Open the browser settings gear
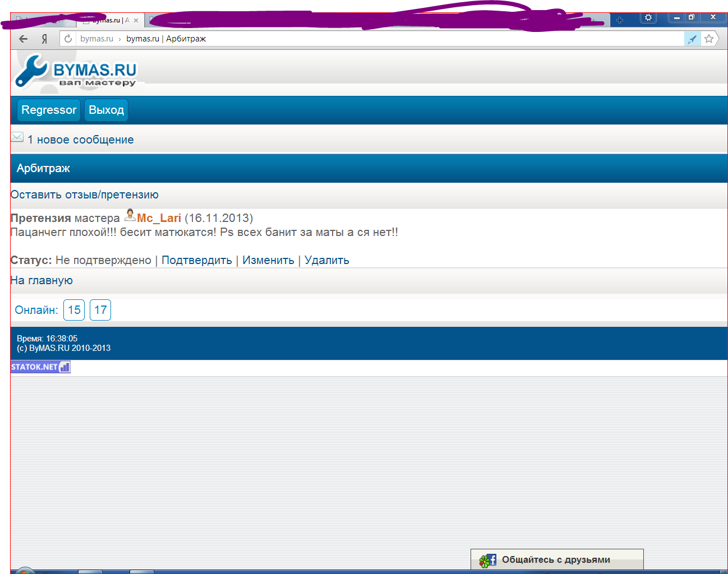Viewport: 728px width, 574px height. click(648, 17)
